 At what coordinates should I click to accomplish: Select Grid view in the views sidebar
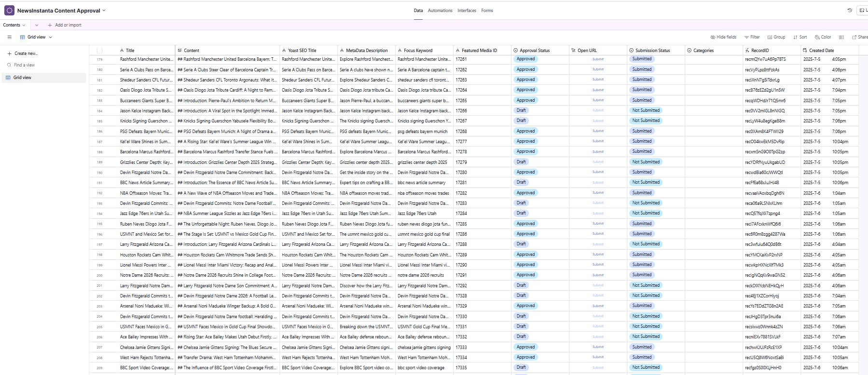click(44, 78)
